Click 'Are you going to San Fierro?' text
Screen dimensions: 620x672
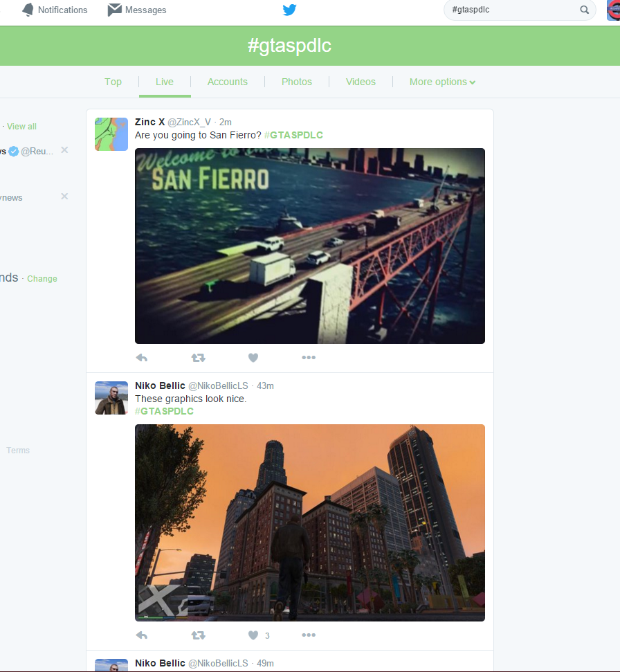198,135
